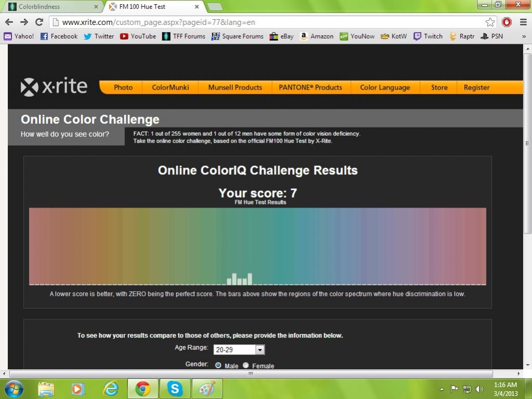The width and height of the screenshot is (532, 399).
Task: Open the Age Range dropdown
Action: 239,350
